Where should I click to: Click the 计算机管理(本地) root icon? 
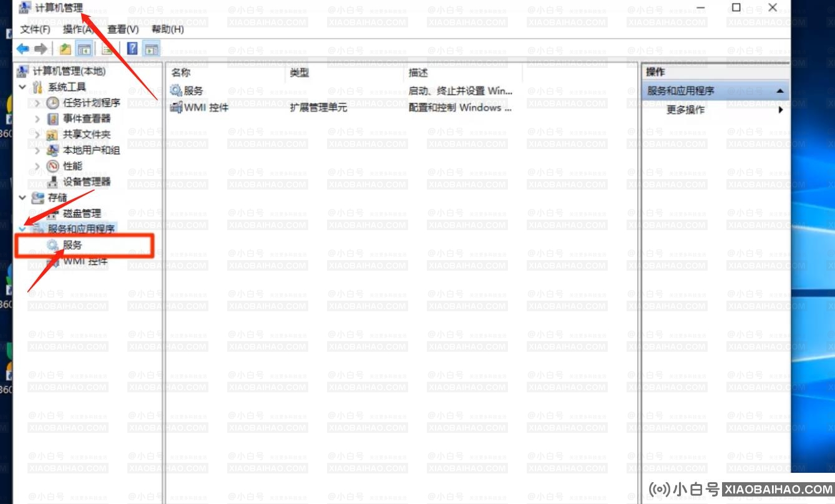(x=23, y=71)
